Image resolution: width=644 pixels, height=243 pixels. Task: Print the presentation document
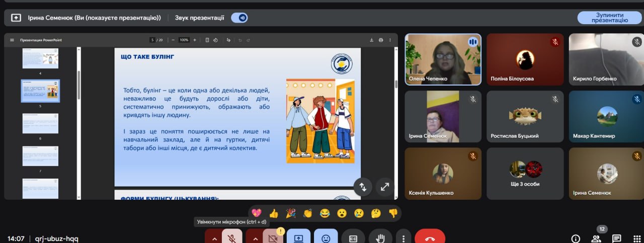(381, 40)
